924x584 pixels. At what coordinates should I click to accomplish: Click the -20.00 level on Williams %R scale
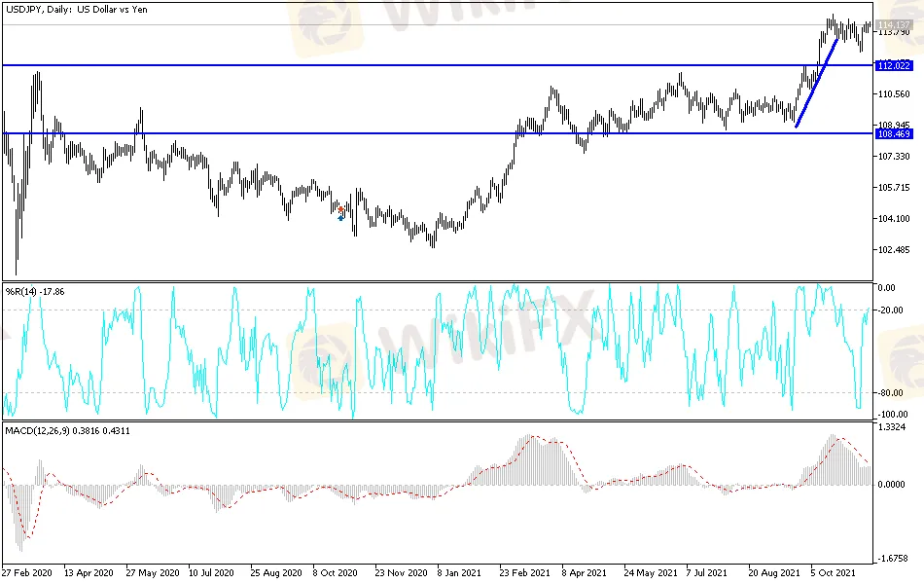890,310
